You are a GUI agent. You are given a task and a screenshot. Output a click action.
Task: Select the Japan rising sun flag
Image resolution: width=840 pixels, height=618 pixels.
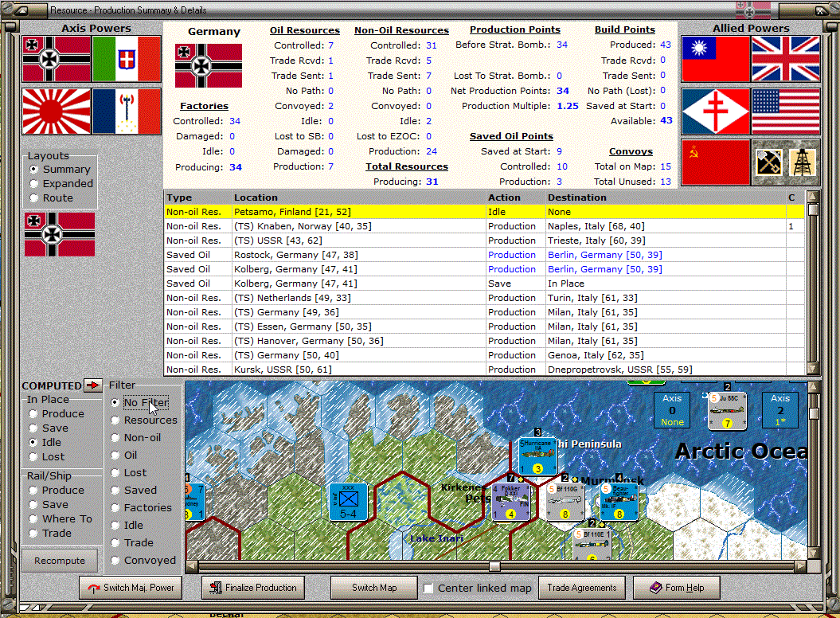(x=57, y=111)
